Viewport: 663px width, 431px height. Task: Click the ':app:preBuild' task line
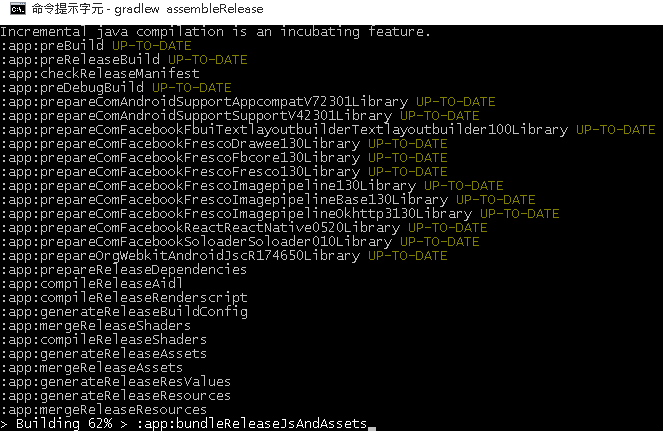(54, 46)
